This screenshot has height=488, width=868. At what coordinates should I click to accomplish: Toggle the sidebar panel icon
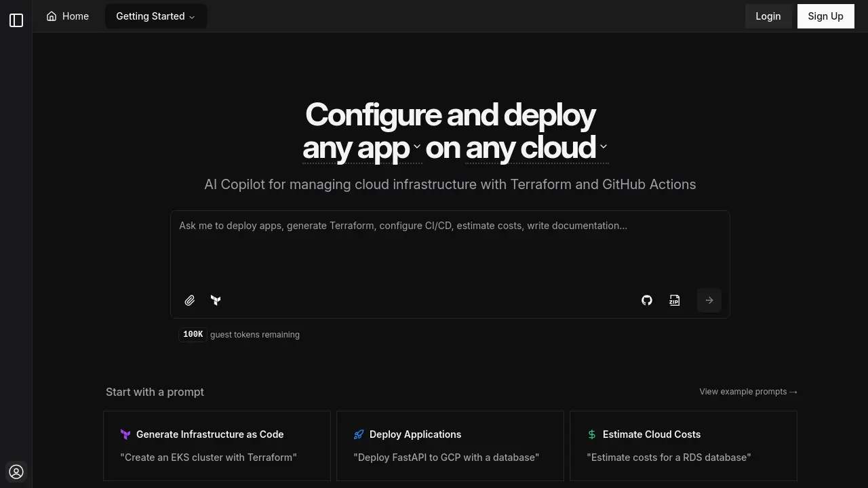(x=16, y=20)
